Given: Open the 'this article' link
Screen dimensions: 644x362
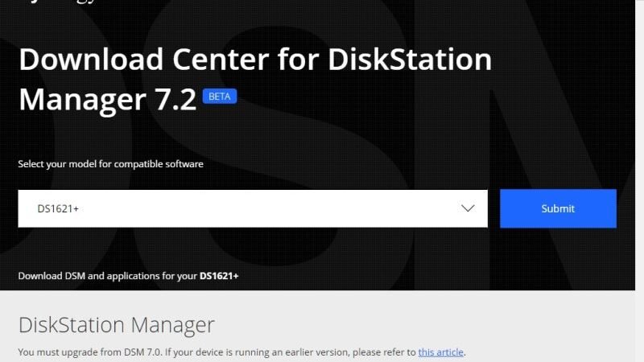Looking at the screenshot, I should point(440,352).
